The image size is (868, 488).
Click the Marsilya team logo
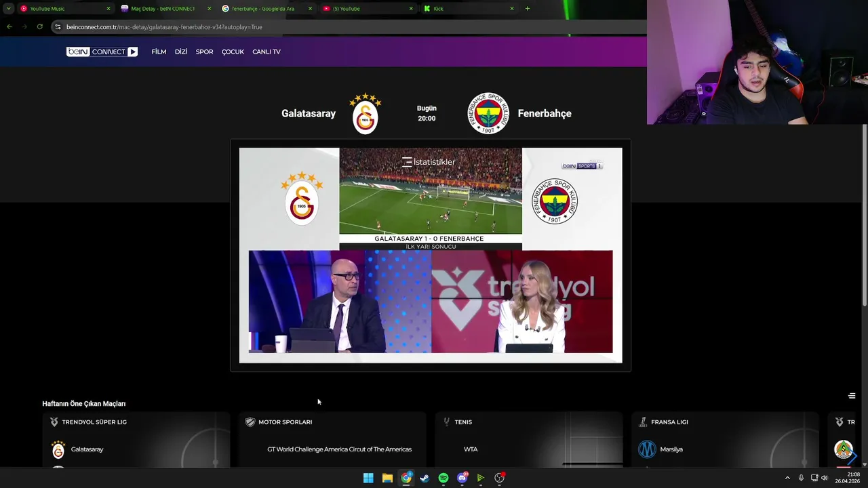(x=647, y=449)
